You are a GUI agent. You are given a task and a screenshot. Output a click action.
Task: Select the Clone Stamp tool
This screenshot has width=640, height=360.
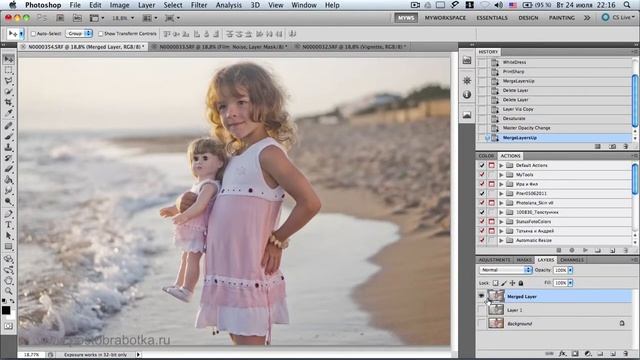[9, 147]
